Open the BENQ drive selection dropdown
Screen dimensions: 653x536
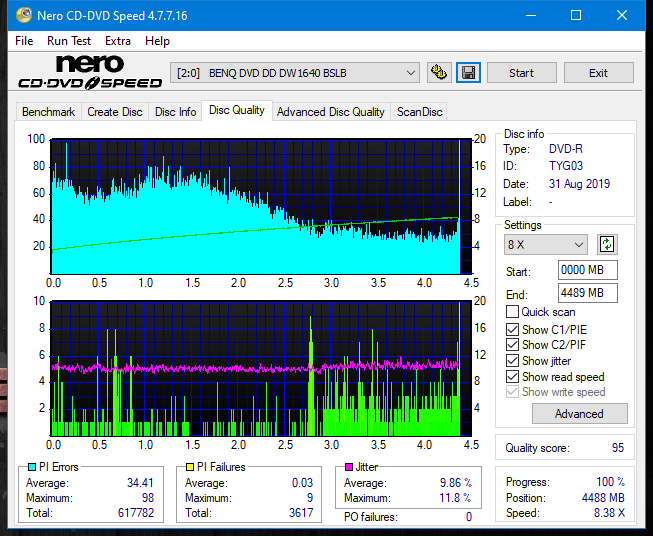coord(294,73)
